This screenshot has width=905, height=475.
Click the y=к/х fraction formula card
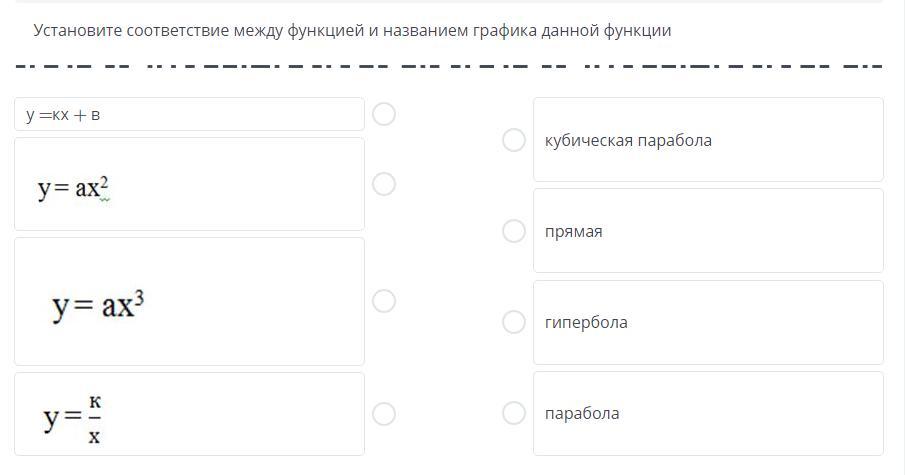tap(189, 414)
